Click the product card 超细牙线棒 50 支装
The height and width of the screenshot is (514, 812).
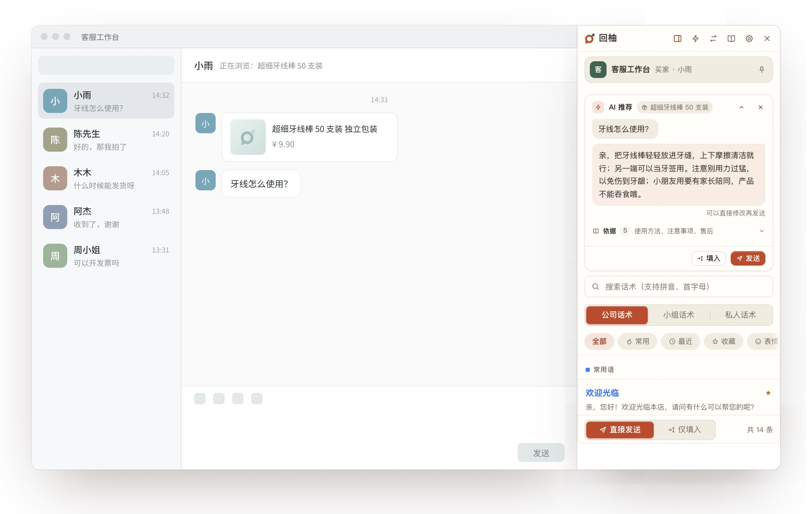pos(309,137)
